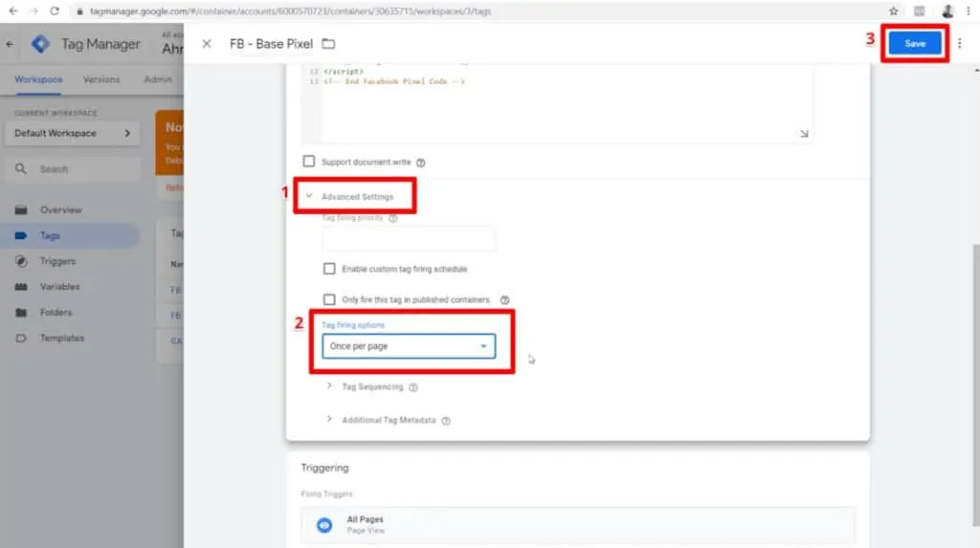Reload the page with the refresh icon
This screenshot has height=548, width=980.
click(55, 11)
